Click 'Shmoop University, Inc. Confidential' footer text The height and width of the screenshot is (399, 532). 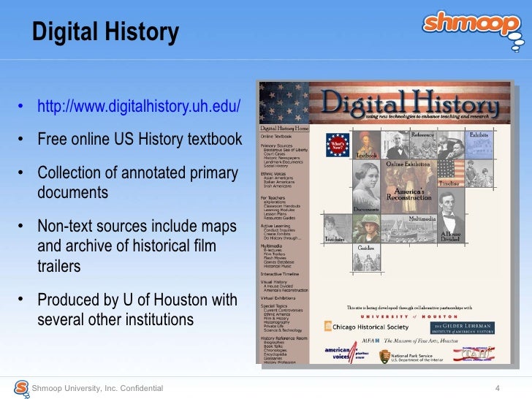(97, 388)
